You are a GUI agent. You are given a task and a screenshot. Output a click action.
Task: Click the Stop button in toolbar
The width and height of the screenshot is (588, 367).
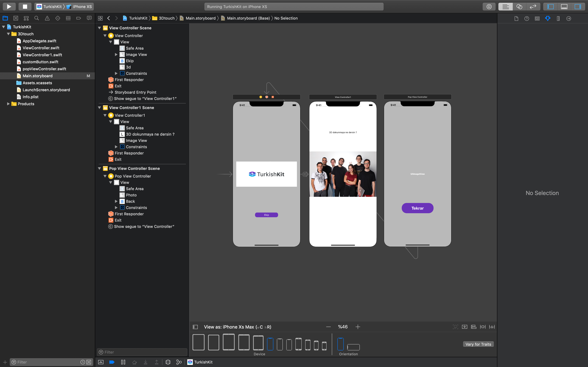point(25,7)
